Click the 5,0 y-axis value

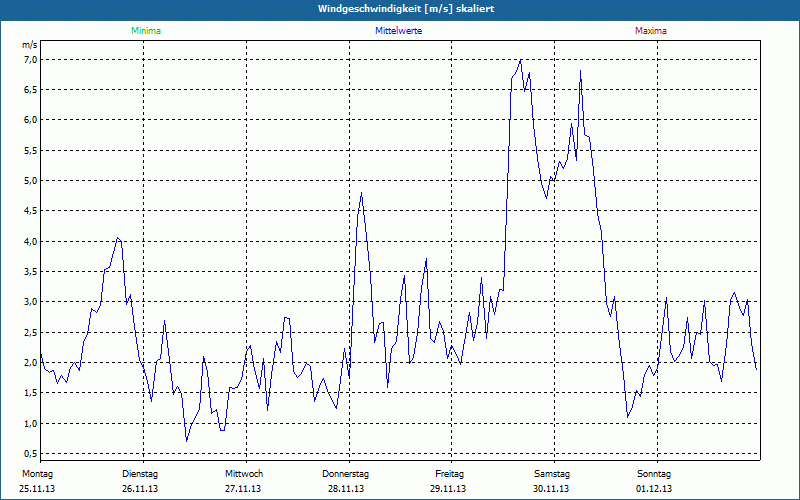(x=31, y=181)
